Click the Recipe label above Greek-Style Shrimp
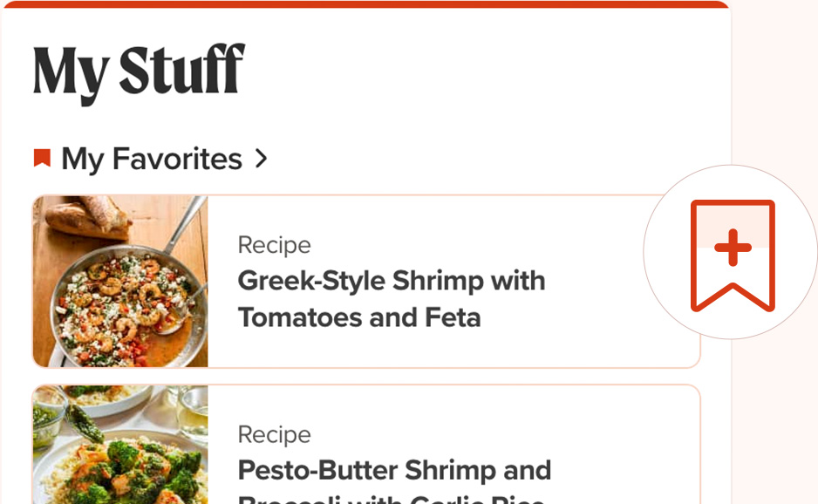This screenshot has width=818, height=504. 275,245
